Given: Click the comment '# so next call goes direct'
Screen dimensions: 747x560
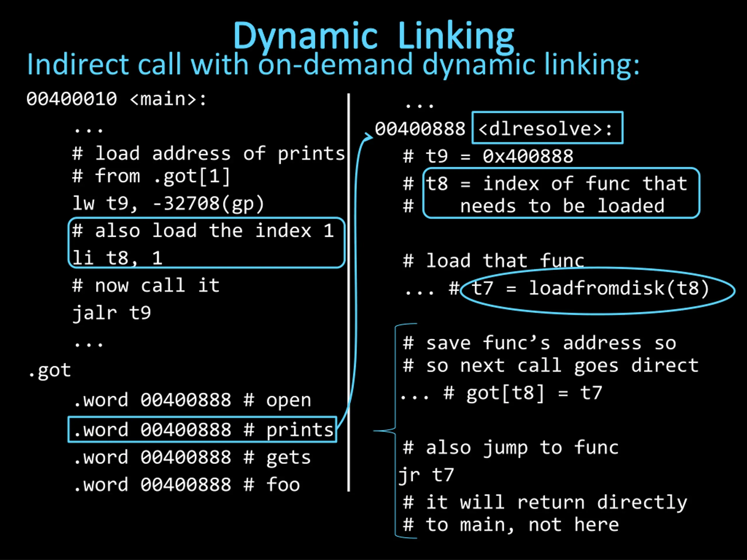Looking at the screenshot, I should [551, 366].
